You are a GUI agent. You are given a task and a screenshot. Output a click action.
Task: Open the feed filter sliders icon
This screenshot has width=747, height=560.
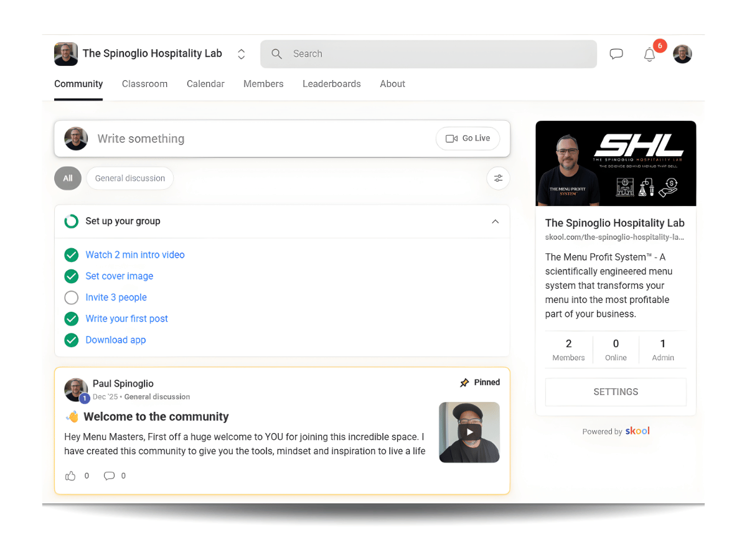pos(498,178)
